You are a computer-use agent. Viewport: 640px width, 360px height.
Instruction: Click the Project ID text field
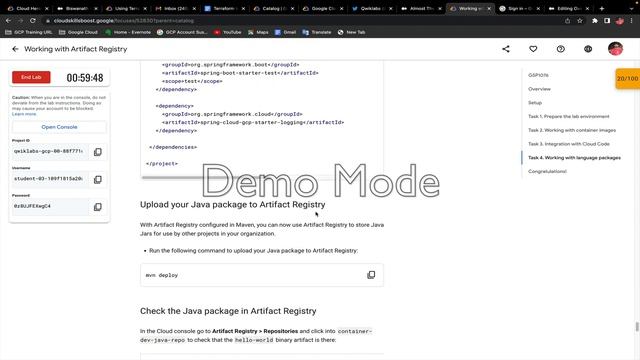pos(50,151)
